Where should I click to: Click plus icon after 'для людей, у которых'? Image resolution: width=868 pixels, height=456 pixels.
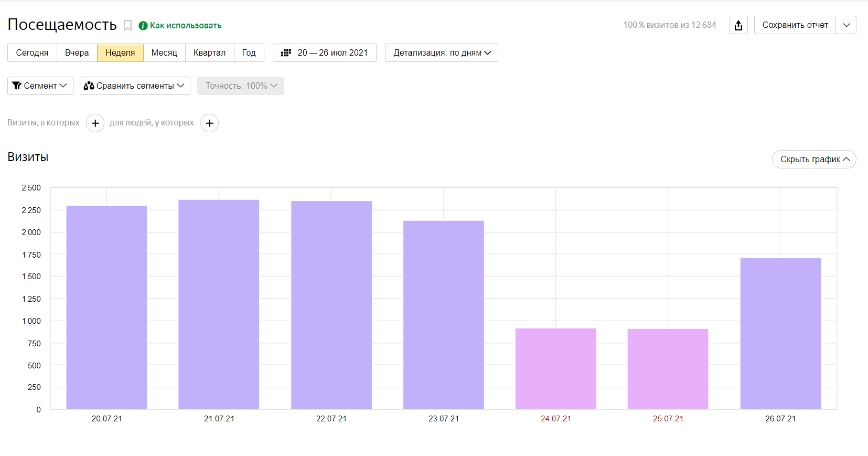point(209,123)
